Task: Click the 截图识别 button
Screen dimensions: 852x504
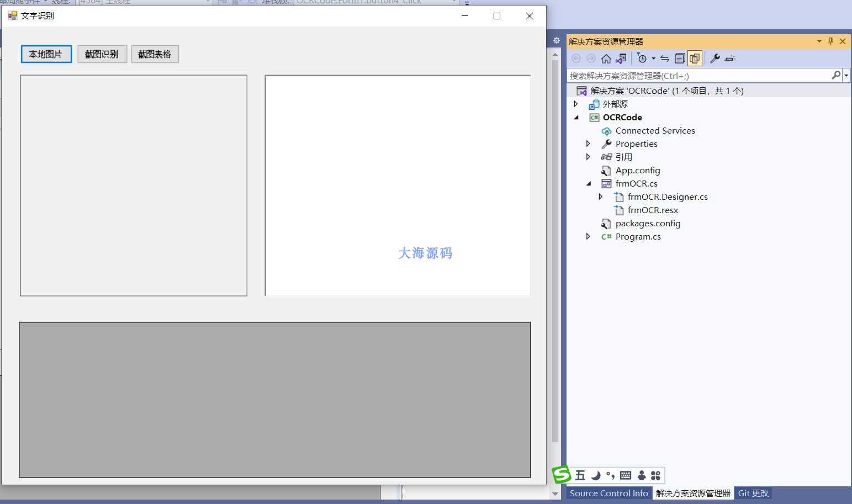Action: click(x=102, y=54)
